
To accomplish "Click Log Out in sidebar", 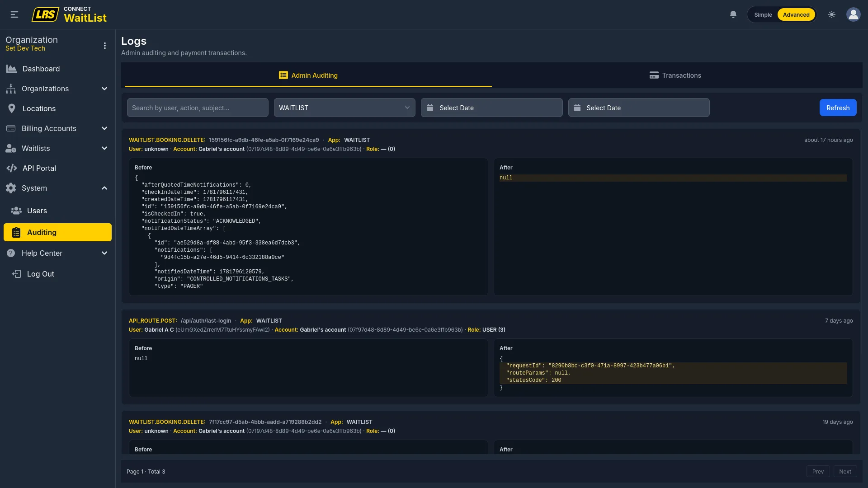I will click(57, 274).
